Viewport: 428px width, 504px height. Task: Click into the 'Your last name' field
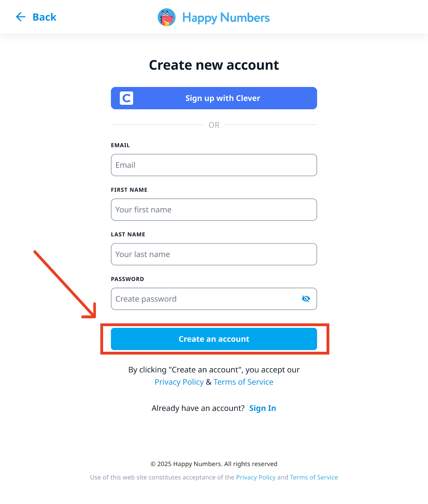[x=214, y=254]
